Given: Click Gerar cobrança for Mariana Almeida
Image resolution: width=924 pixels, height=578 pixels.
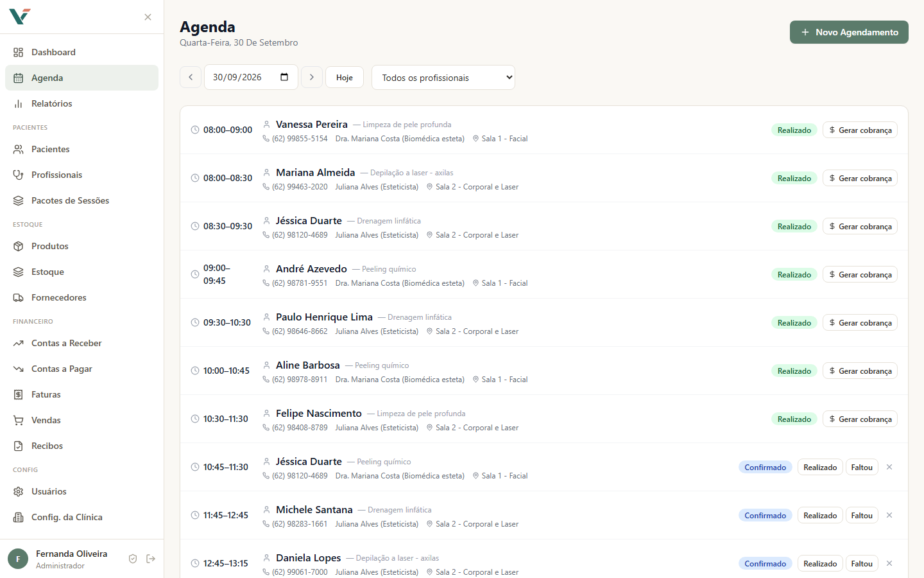Looking at the screenshot, I should tap(860, 178).
